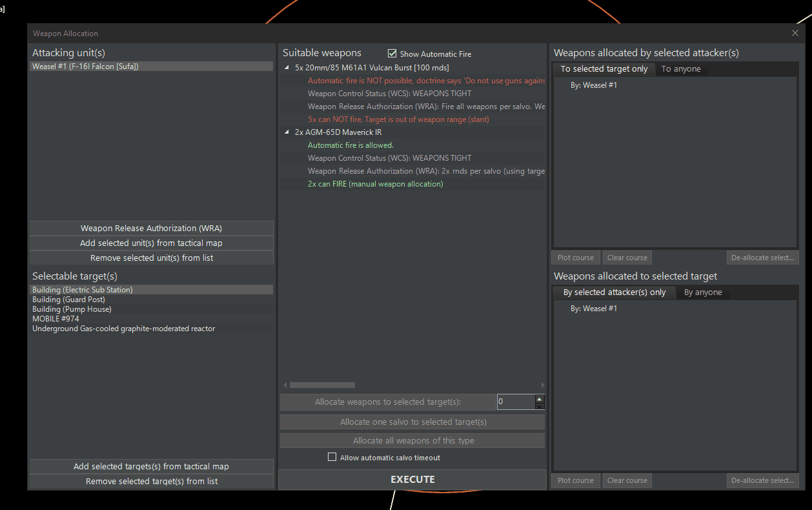Click the EXECUTE button
The height and width of the screenshot is (510, 812).
coord(412,480)
